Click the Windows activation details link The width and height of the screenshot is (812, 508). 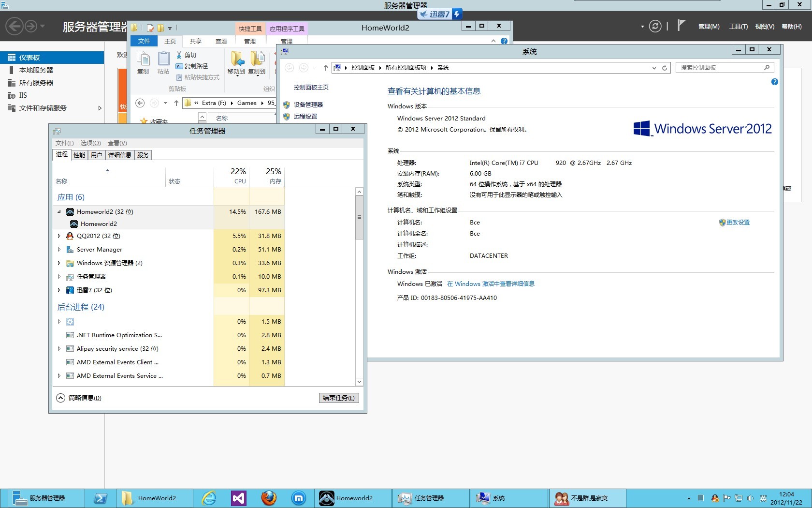click(x=491, y=284)
